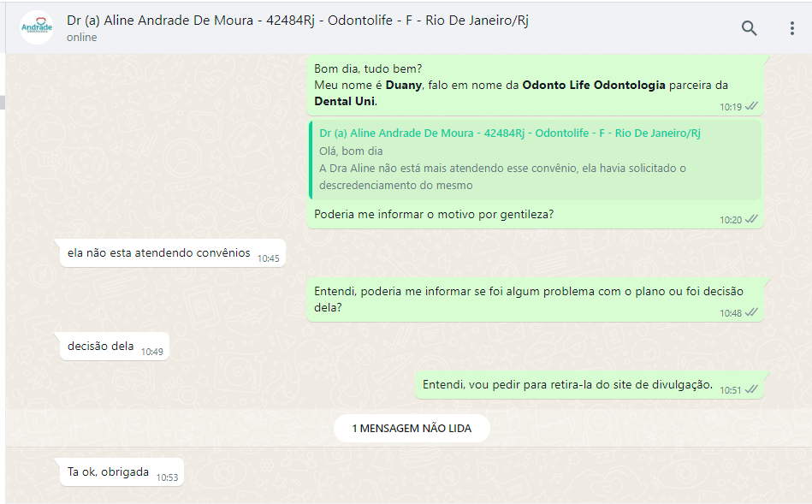The image size is (812, 504).
Task: Click the message asking "foi decisão dela?"
Action: coord(528,299)
